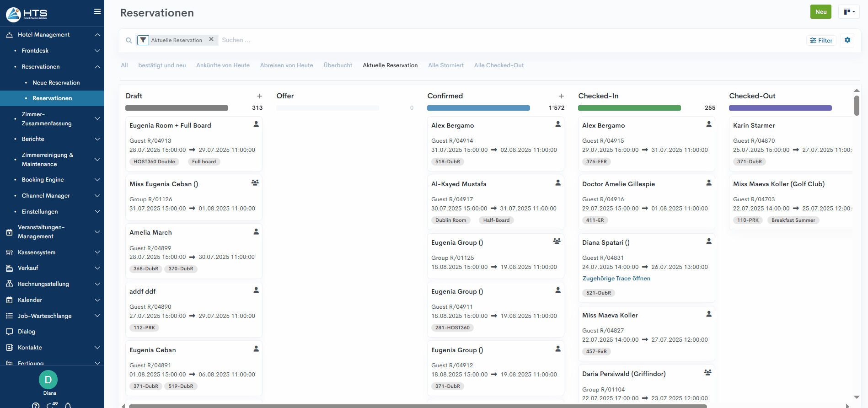Click the notification bell icon
The height and width of the screenshot is (408, 868).
68,405
